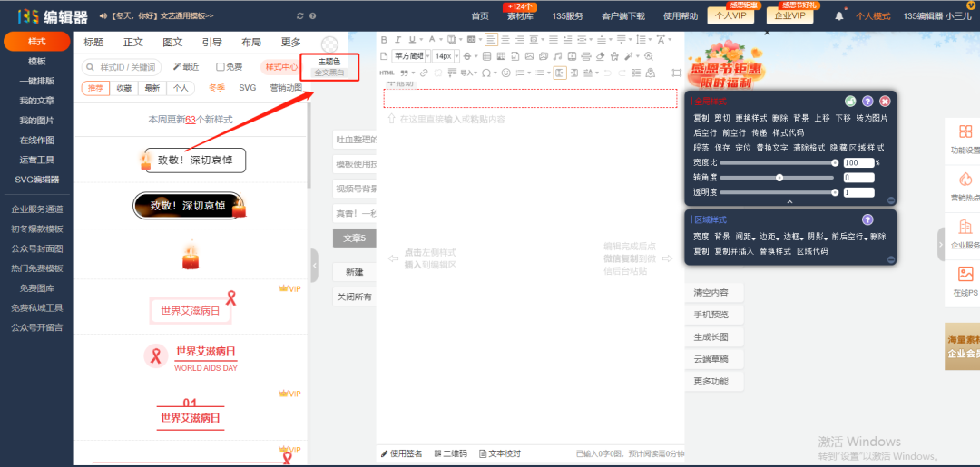The height and width of the screenshot is (467, 980).
Task: Collapse the left style panel
Action: coord(314,266)
